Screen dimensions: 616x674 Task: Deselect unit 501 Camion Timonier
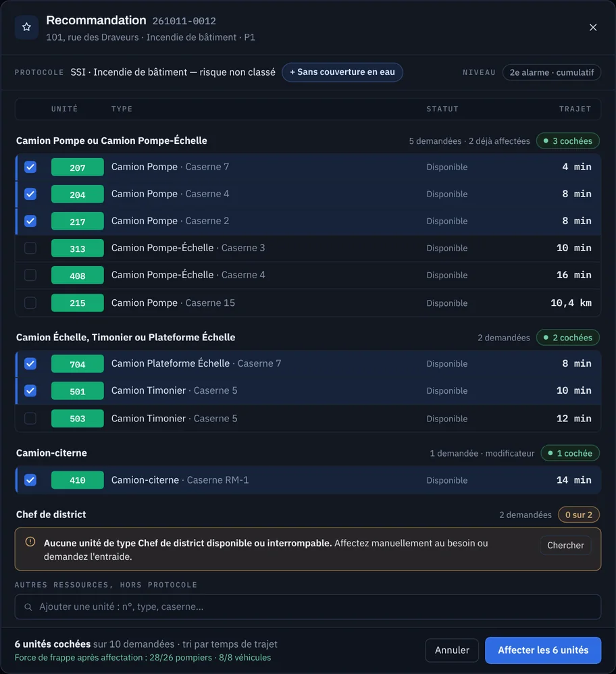pyautogui.click(x=30, y=391)
